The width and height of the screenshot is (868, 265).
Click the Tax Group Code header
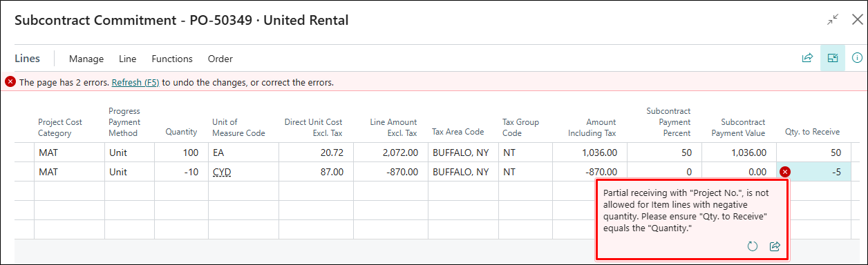[x=521, y=128]
